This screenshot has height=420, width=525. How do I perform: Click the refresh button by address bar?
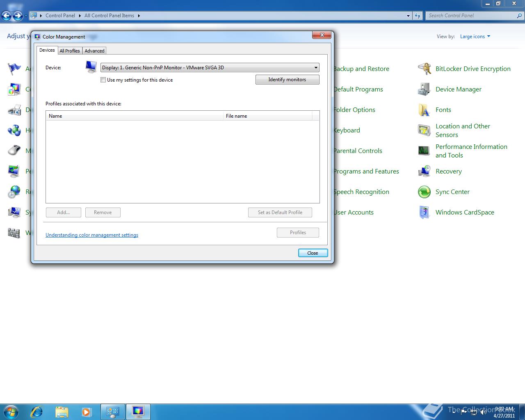418,16
